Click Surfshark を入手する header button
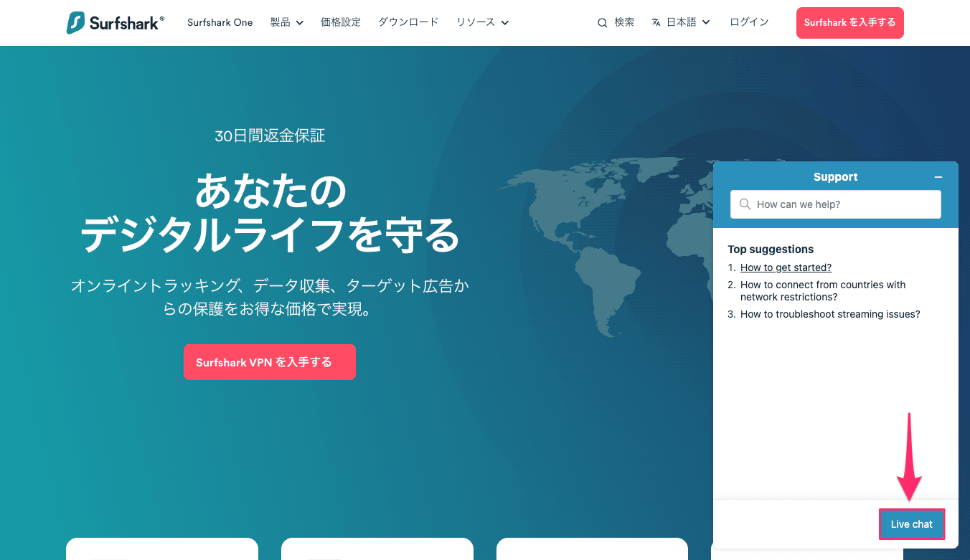 pyautogui.click(x=850, y=23)
